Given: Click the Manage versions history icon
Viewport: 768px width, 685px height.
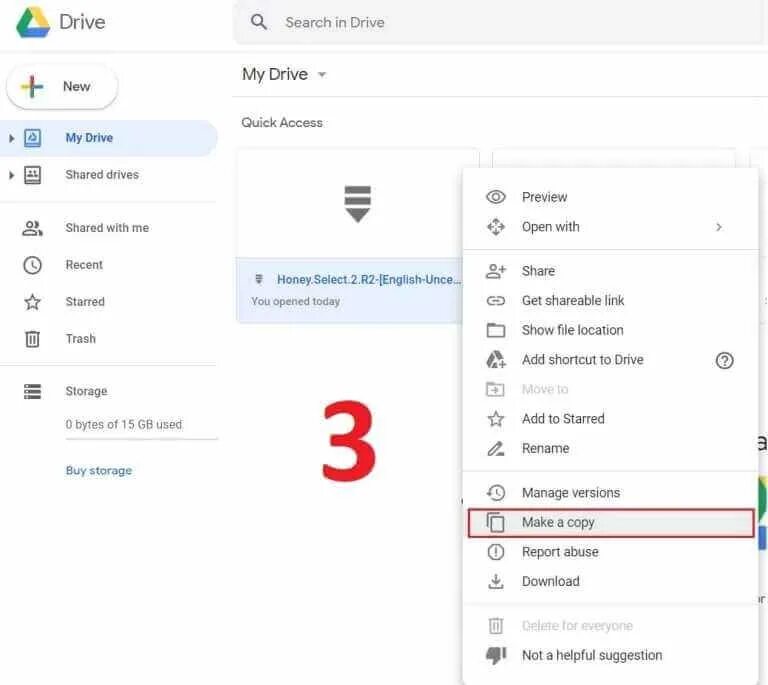Looking at the screenshot, I should click(496, 493).
